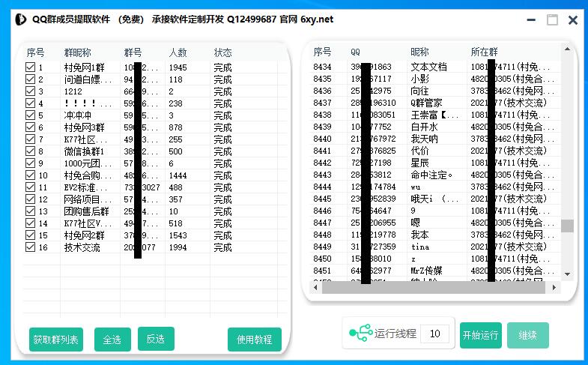
Task: Click 群号 column header in group list
Action: pos(133,52)
